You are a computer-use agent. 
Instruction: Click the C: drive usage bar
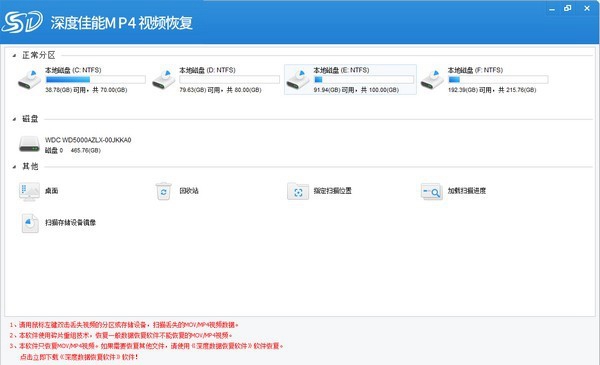pyautogui.click(x=95, y=80)
